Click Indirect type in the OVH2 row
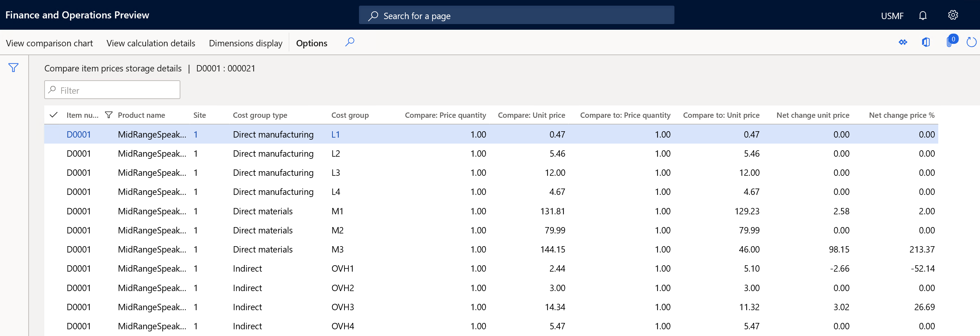The height and width of the screenshot is (336, 980). pyautogui.click(x=247, y=288)
